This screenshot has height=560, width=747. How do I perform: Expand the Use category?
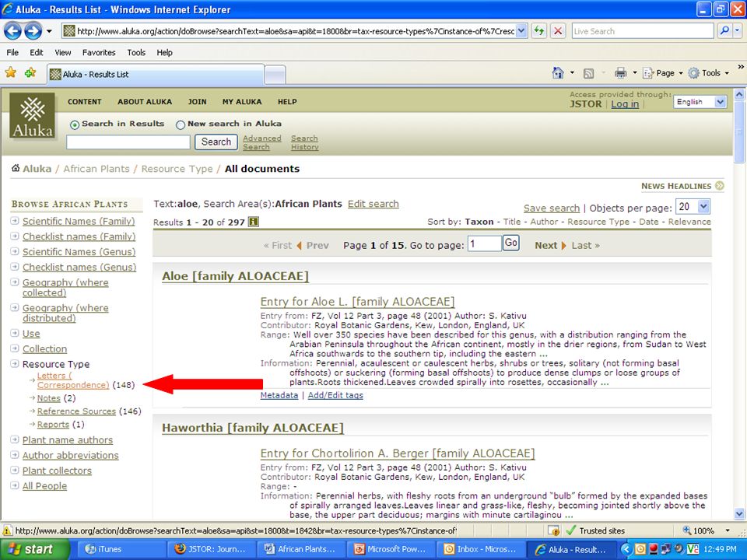point(15,334)
